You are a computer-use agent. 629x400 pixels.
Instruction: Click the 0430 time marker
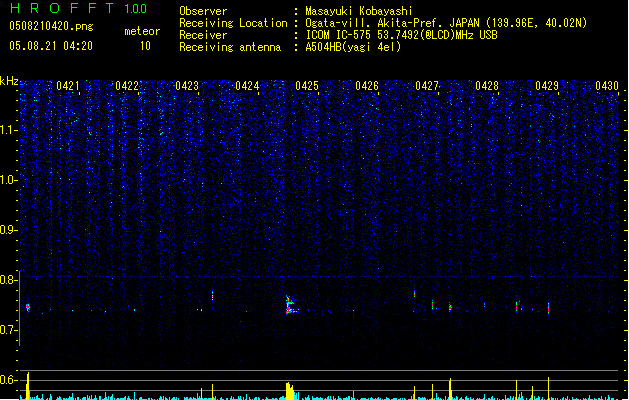point(607,86)
